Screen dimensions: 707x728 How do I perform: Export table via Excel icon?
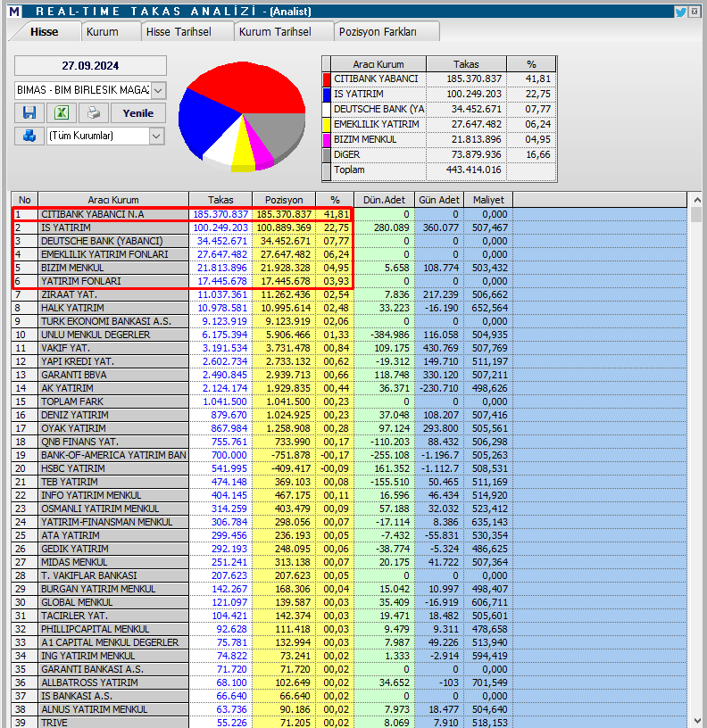[62, 112]
